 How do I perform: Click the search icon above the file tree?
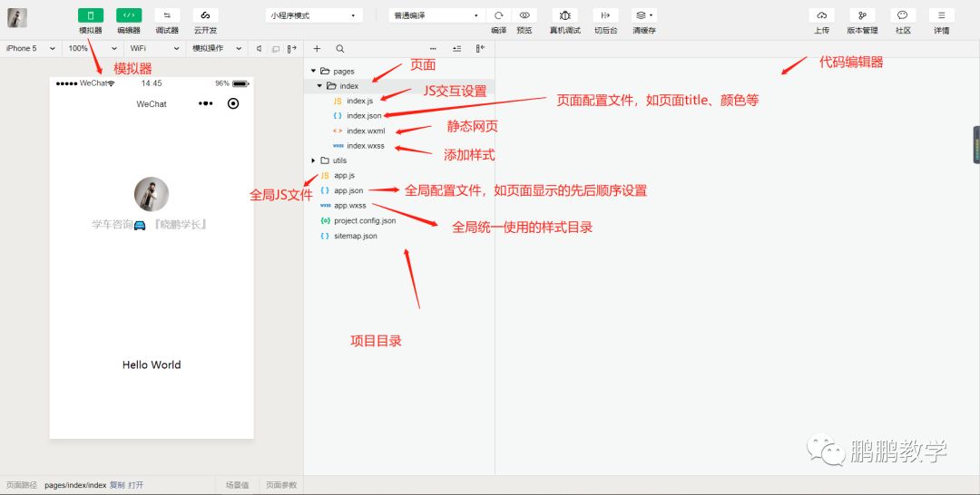(x=339, y=49)
